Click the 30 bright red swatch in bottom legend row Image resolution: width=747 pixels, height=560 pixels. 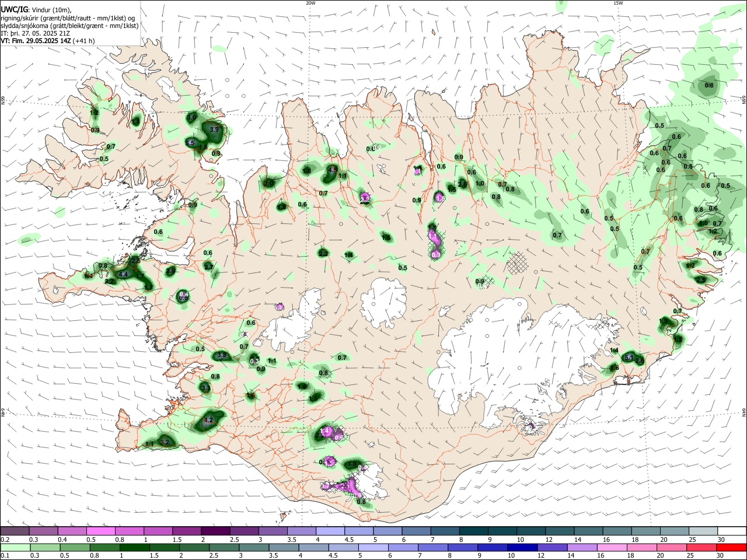pyautogui.click(x=731, y=548)
